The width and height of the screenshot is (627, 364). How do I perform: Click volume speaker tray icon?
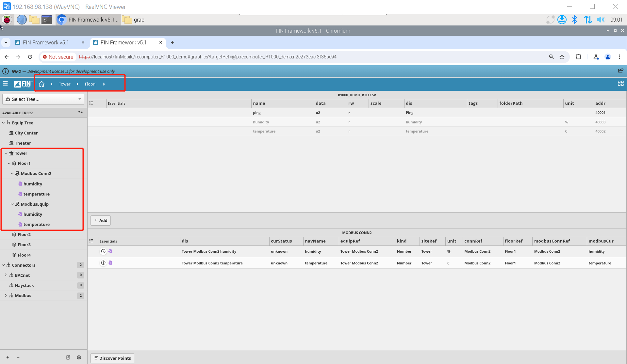(x=601, y=20)
